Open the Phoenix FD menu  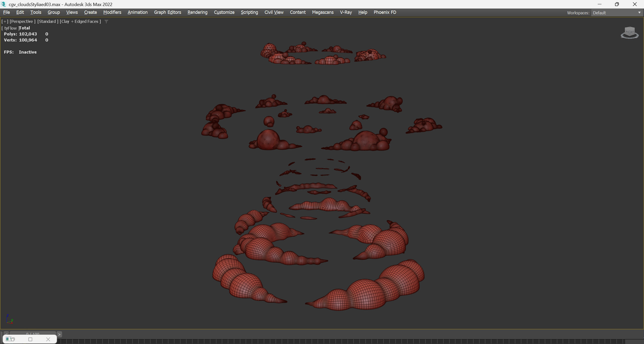click(x=385, y=12)
